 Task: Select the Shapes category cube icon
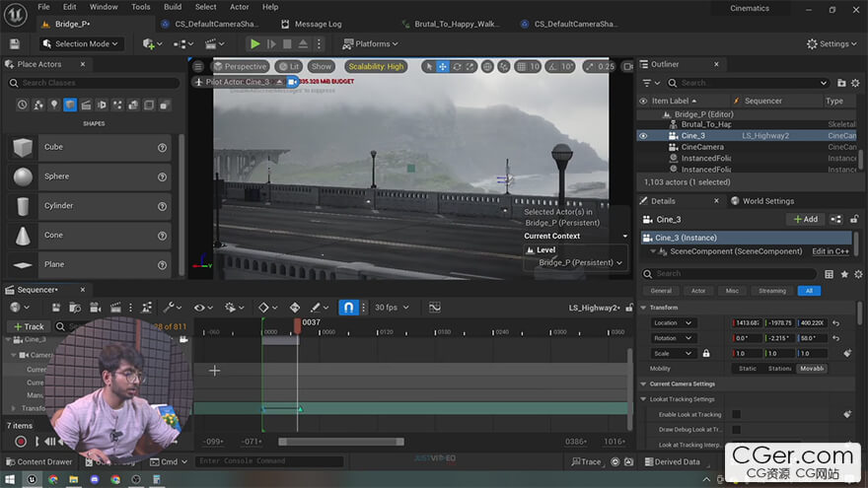tap(71, 105)
